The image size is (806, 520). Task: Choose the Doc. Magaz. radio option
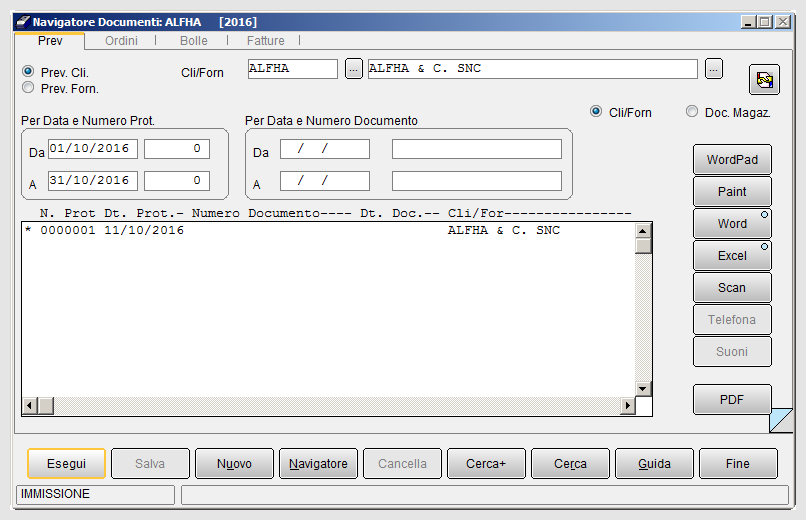point(692,111)
